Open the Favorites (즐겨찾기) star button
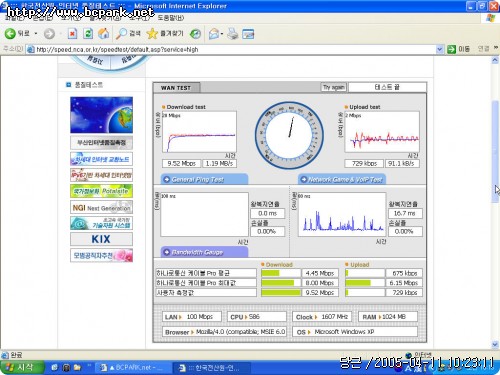This screenshot has height=375, width=500. 165,33
